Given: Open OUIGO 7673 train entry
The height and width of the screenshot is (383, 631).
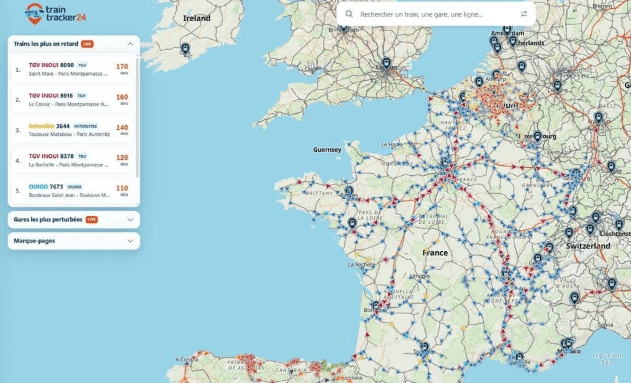Looking at the screenshot, I should coord(72,191).
